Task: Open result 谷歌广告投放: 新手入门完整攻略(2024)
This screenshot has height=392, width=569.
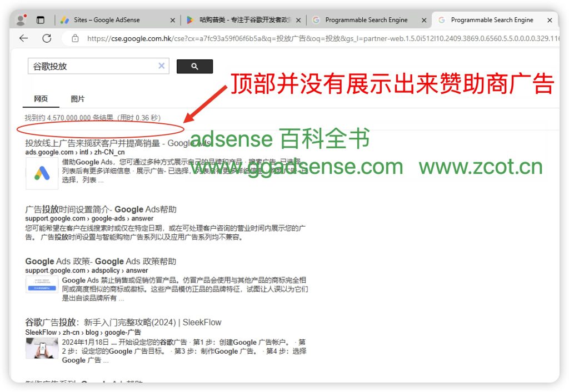Action: pyautogui.click(x=123, y=323)
